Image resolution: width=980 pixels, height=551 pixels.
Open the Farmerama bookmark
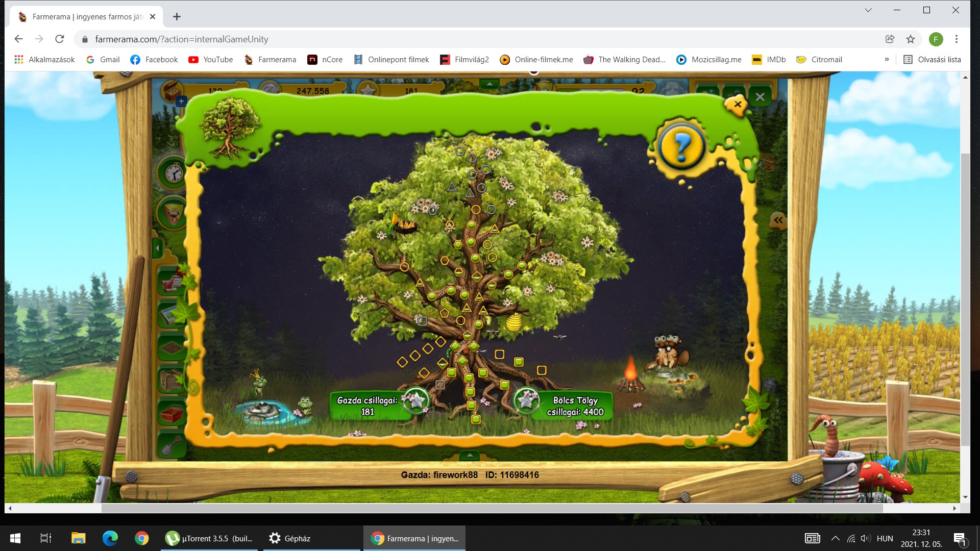[x=270, y=60]
